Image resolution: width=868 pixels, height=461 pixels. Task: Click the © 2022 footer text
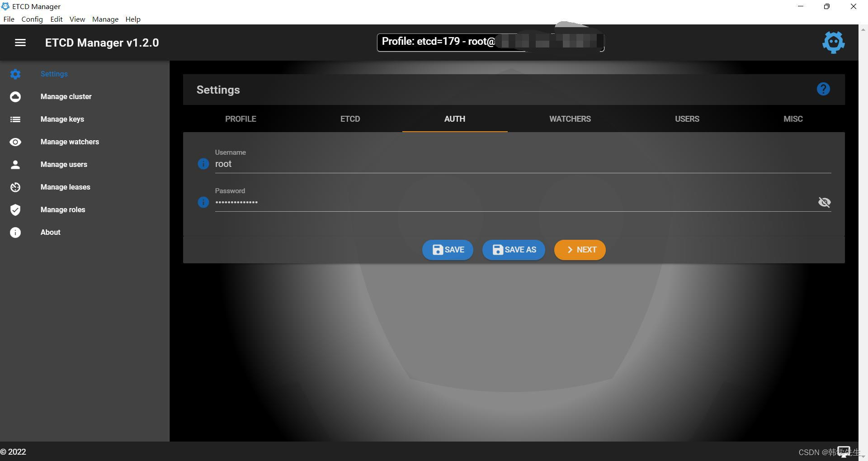pos(13,452)
